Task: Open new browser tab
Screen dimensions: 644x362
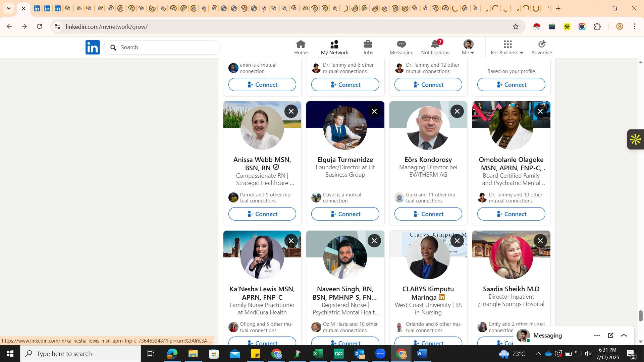Action: click(x=558, y=8)
